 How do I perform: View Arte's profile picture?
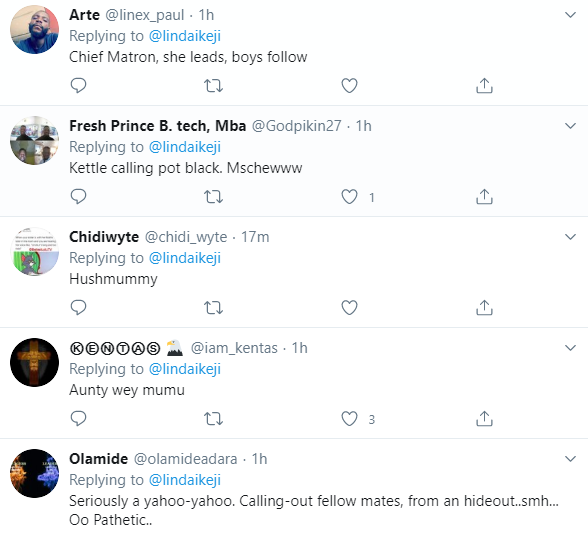34,29
